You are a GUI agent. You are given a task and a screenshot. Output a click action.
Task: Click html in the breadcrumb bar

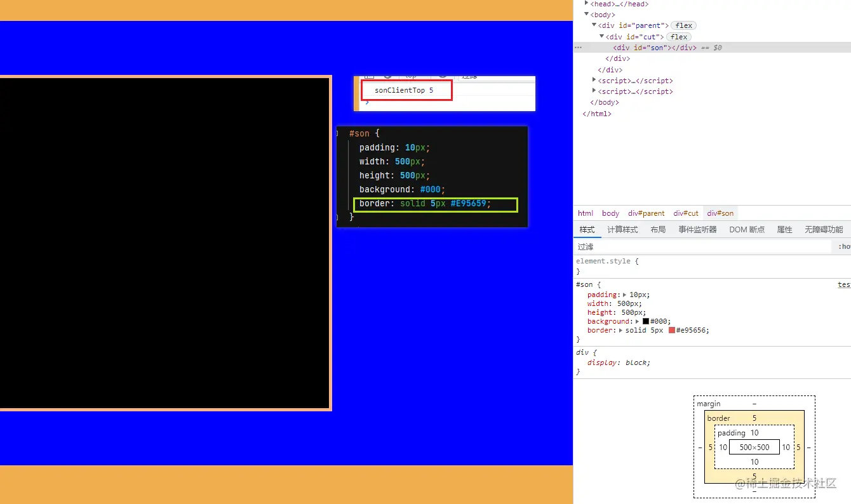[x=586, y=213]
